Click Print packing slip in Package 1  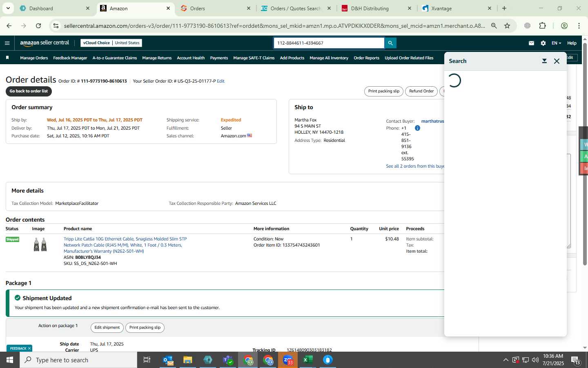[x=145, y=328]
